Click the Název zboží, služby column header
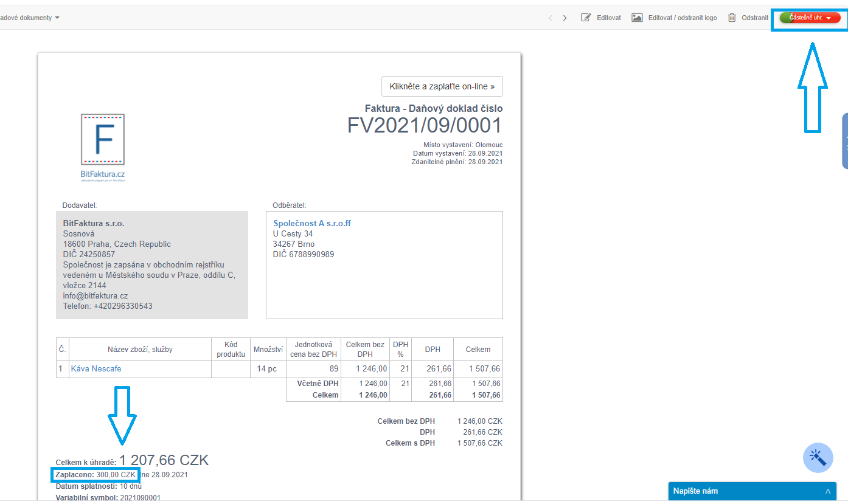848x504 pixels. point(140,349)
